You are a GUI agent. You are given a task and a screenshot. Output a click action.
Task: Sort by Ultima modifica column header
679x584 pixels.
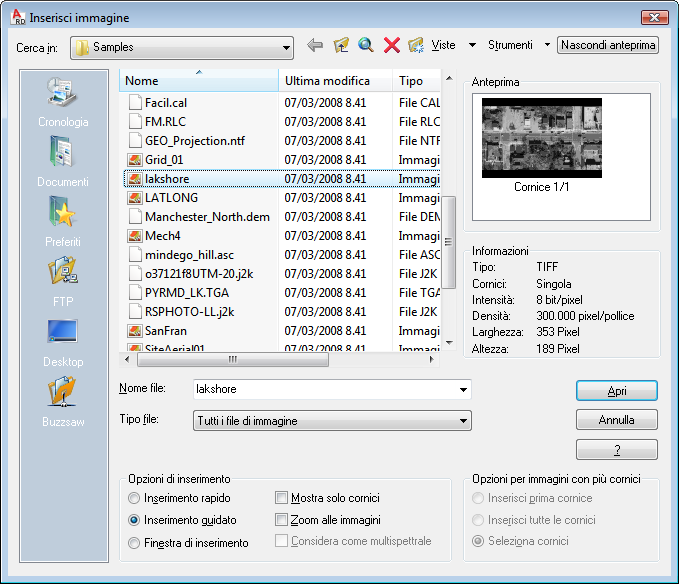336,81
